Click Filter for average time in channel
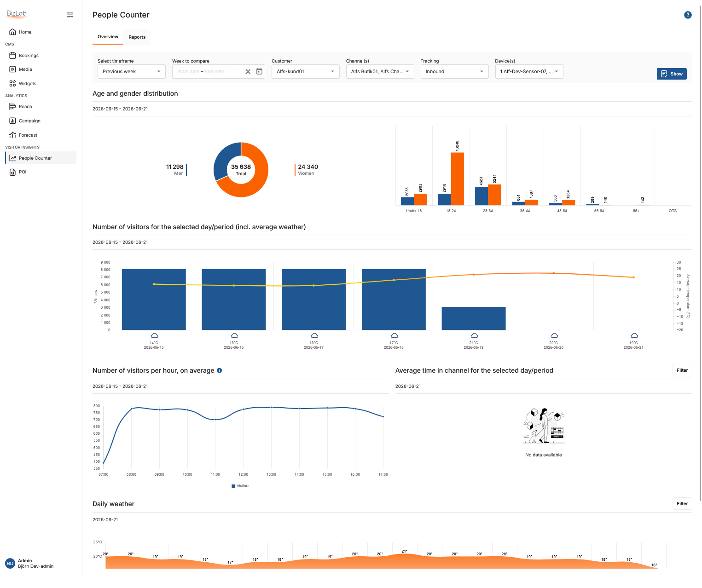702x588 pixels. coord(682,370)
